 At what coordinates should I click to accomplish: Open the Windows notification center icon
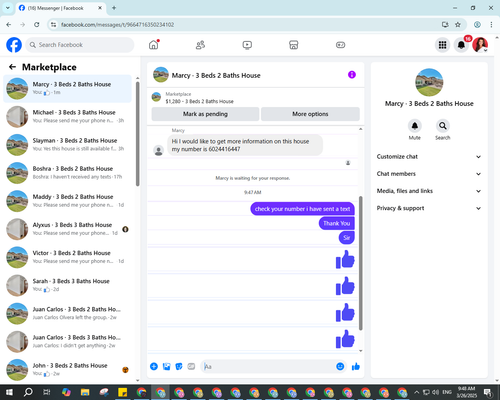[488, 392]
